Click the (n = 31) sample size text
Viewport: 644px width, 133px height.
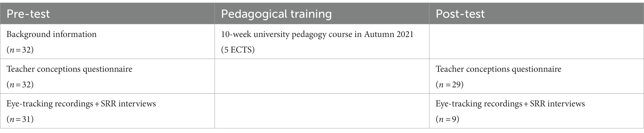tap(20, 119)
